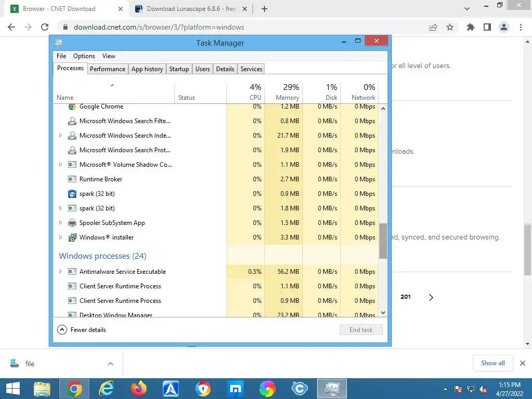Expand the Microsoft Windows Search Indexer row
Image resolution: width=532 pixels, height=399 pixels.
pos(60,136)
